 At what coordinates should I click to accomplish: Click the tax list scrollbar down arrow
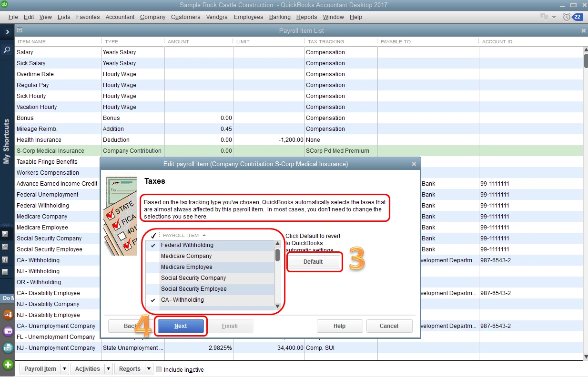(277, 306)
